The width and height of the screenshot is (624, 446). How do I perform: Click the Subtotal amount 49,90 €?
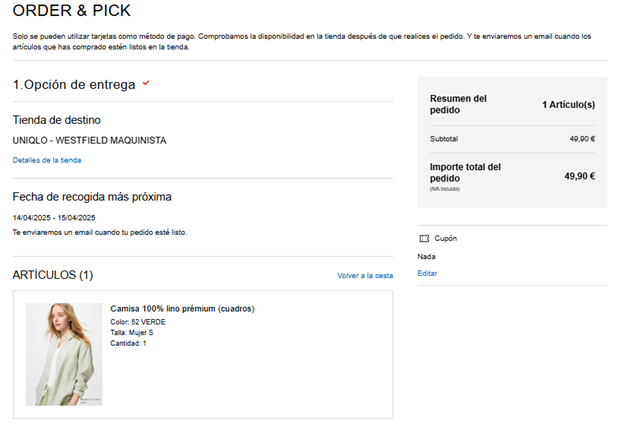(x=582, y=139)
